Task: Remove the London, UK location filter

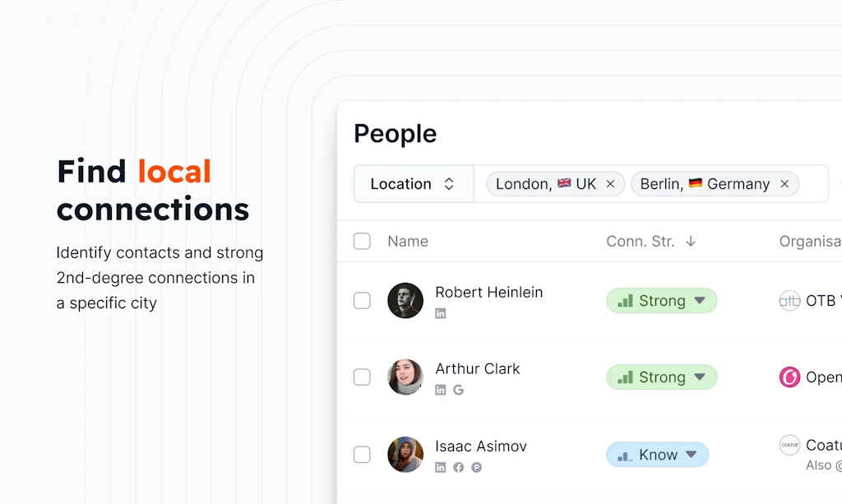Action: click(610, 184)
